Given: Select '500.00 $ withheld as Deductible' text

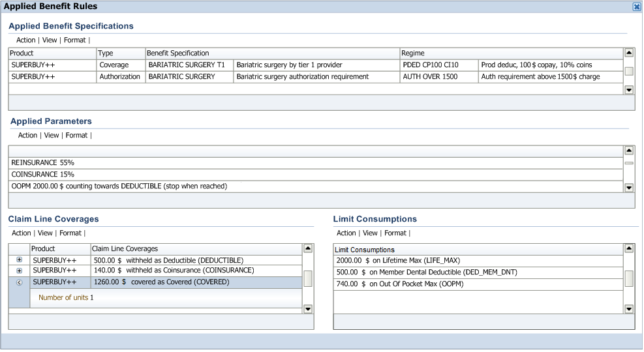Looking at the screenshot, I should (168, 261).
